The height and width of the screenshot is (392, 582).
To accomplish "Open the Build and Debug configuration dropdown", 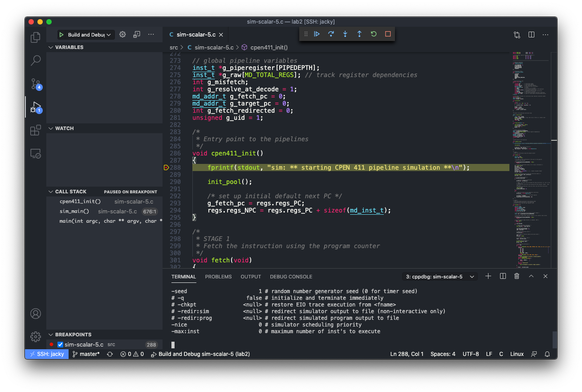I will [x=86, y=35].
